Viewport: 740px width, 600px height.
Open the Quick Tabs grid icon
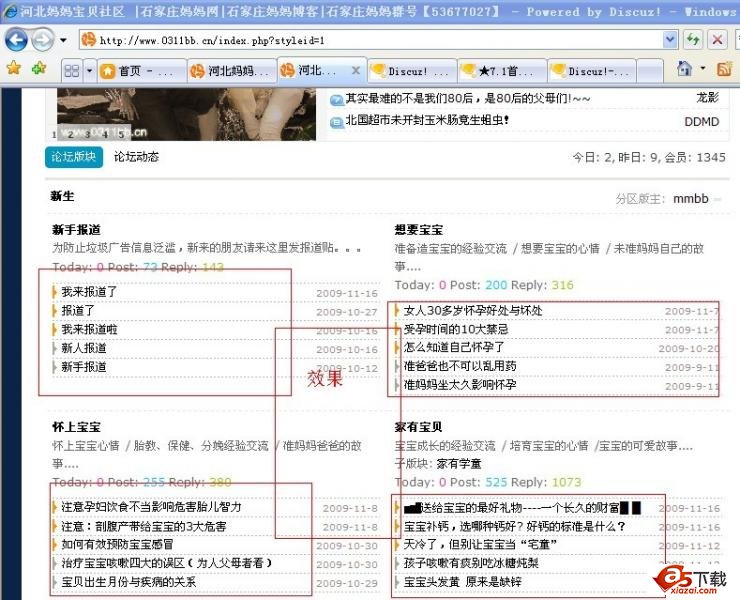tap(71, 71)
